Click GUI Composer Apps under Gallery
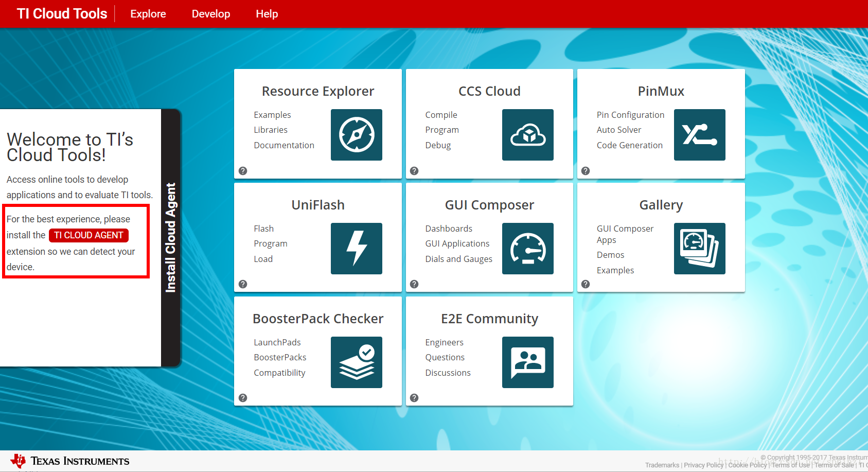This screenshot has height=472, width=868. (x=625, y=234)
